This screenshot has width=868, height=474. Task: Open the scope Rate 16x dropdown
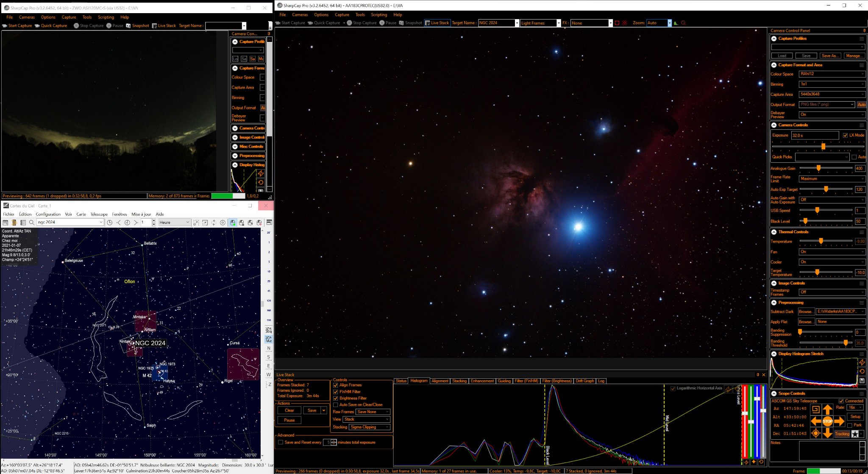click(855, 407)
